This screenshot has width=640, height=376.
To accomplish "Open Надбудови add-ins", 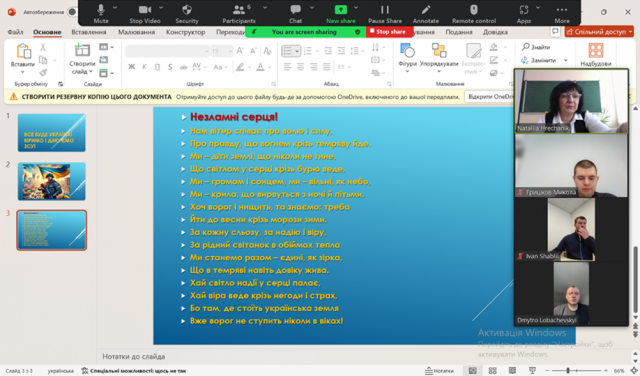I will point(596,55).
